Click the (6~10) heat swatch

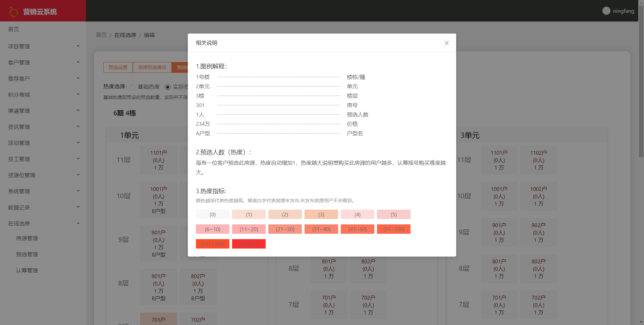[x=213, y=229]
